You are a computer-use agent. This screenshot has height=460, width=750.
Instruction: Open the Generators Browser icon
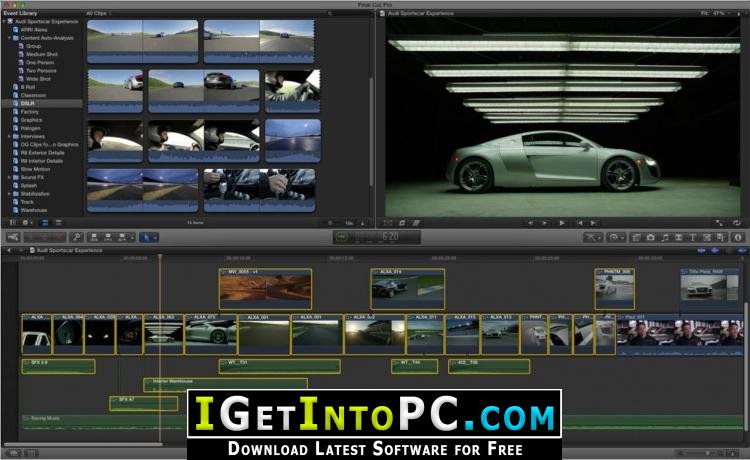[x=707, y=237]
